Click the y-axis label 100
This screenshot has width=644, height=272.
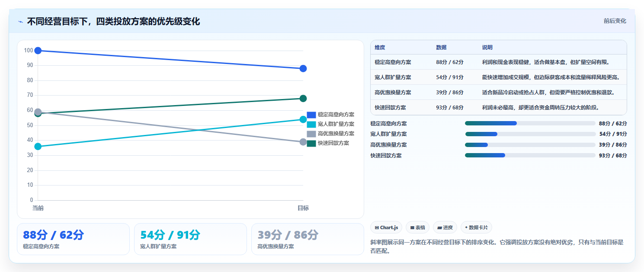point(29,51)
